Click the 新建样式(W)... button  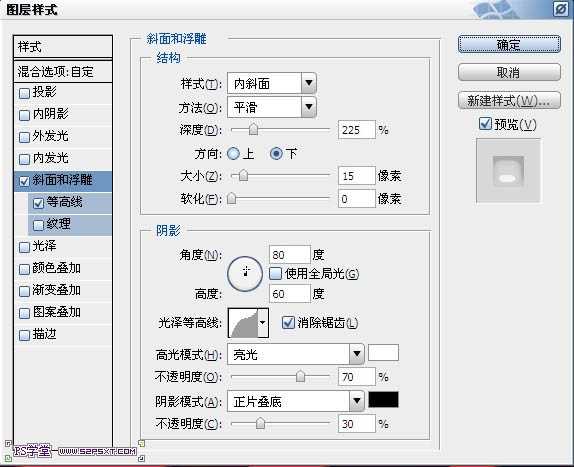click(x=509, y=100)
